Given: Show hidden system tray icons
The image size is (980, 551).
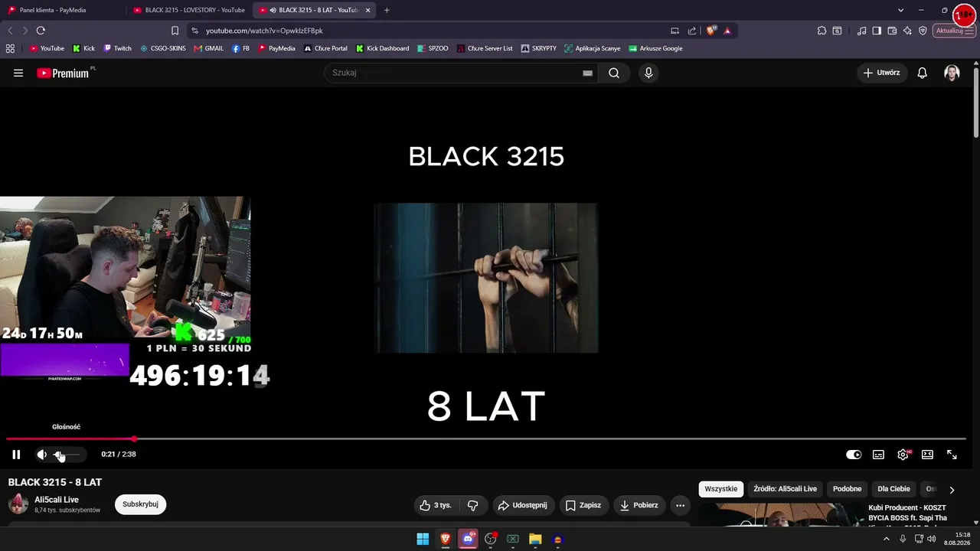Looking at the screenshot, I should 887,539.
